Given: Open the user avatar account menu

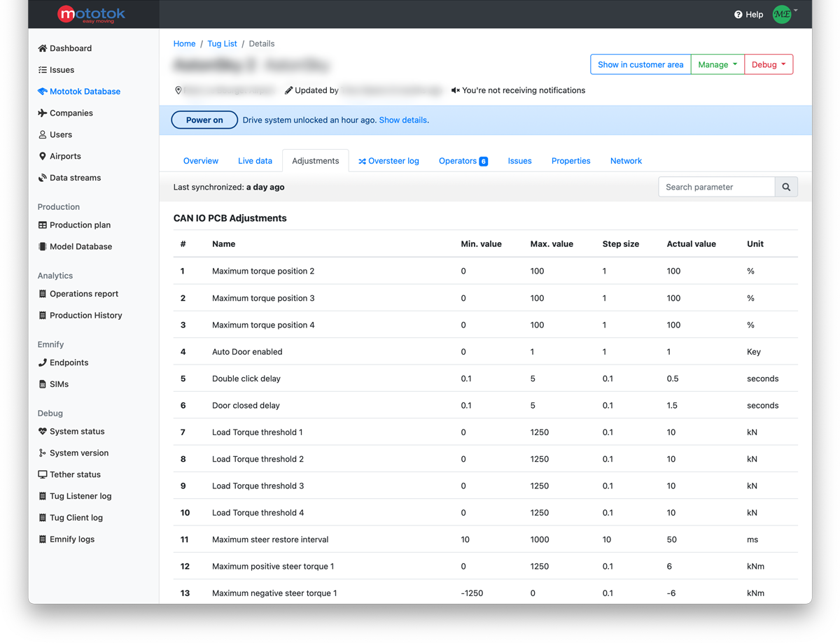Looking at the screenshot, I should (783, 14).
